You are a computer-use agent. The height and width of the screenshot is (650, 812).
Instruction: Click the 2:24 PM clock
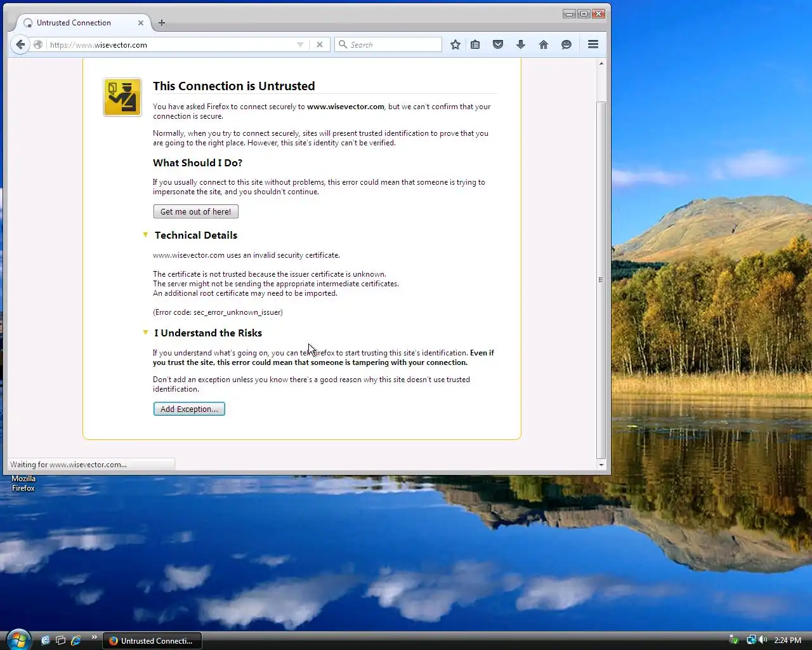click(x=788, y=640)
